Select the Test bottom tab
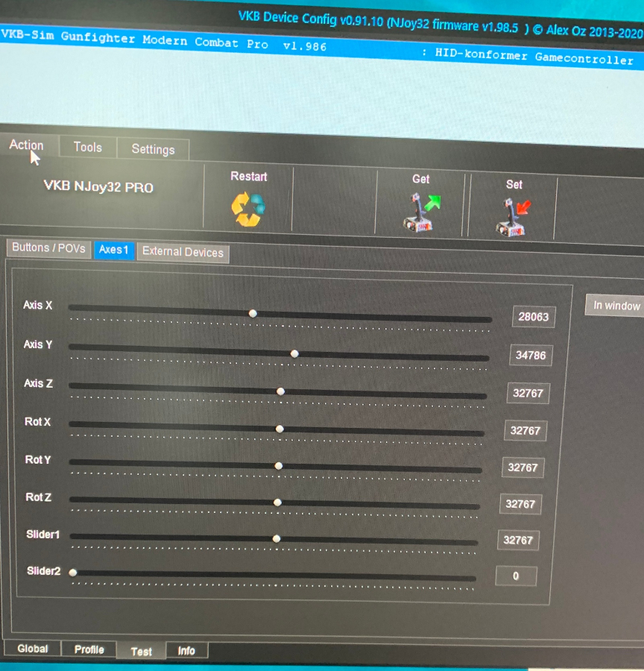 click(141, 652)
